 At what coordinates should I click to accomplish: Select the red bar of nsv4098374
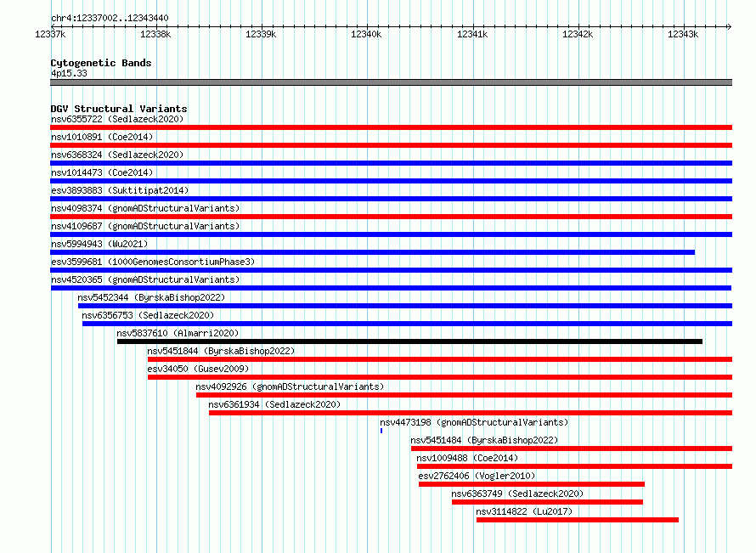click(x=391, y=217)
